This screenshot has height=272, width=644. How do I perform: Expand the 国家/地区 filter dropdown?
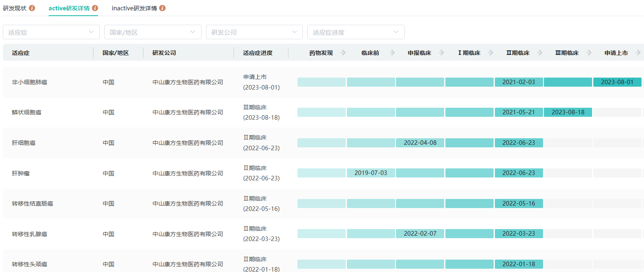pos(153,32)
